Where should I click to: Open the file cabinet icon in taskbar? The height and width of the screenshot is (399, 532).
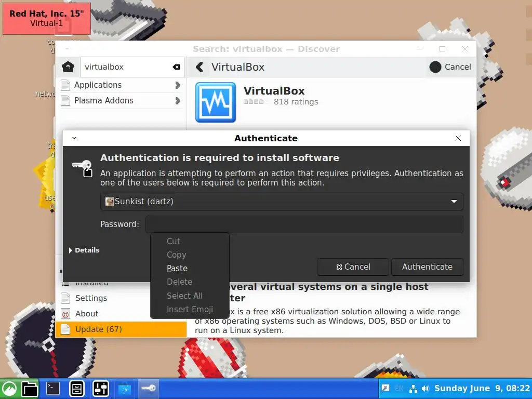click(77, 389)
